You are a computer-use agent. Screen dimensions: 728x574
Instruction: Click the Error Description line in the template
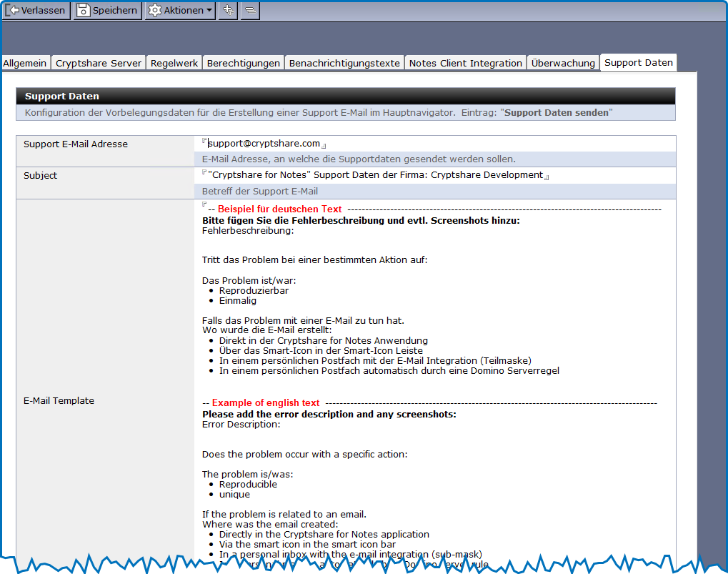tap(241, 424)
